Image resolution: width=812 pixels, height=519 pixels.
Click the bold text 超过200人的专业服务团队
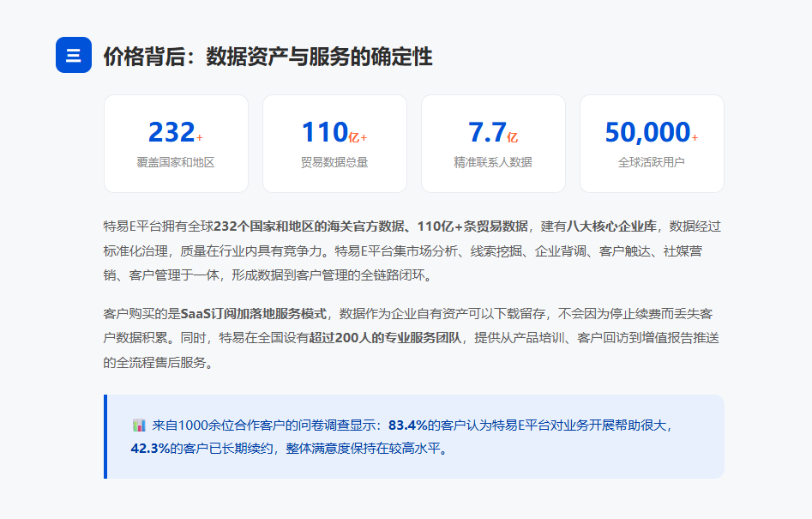pos(385,338)
